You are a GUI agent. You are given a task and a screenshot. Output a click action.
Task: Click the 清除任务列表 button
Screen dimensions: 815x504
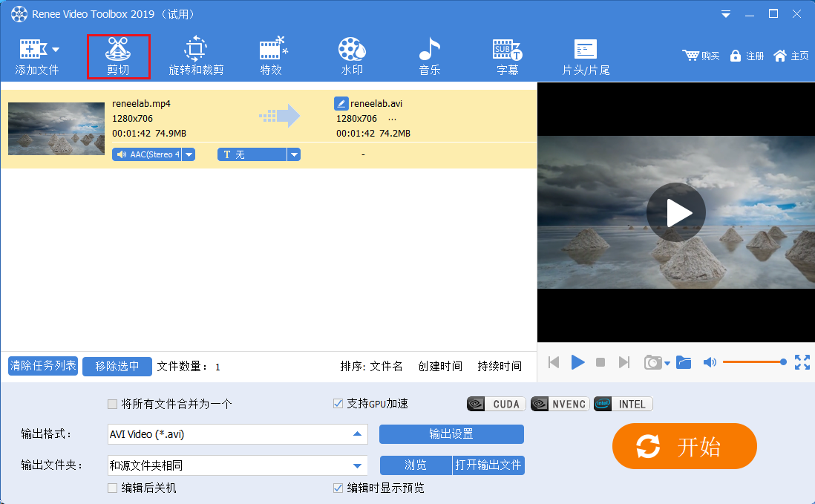[43, 366]
